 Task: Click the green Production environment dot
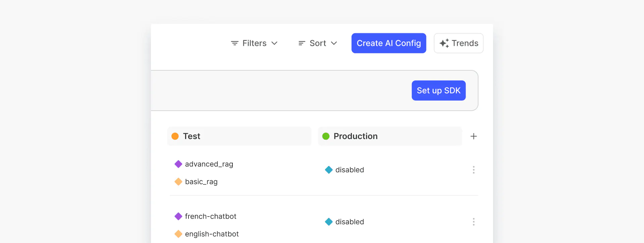(326, 136)
